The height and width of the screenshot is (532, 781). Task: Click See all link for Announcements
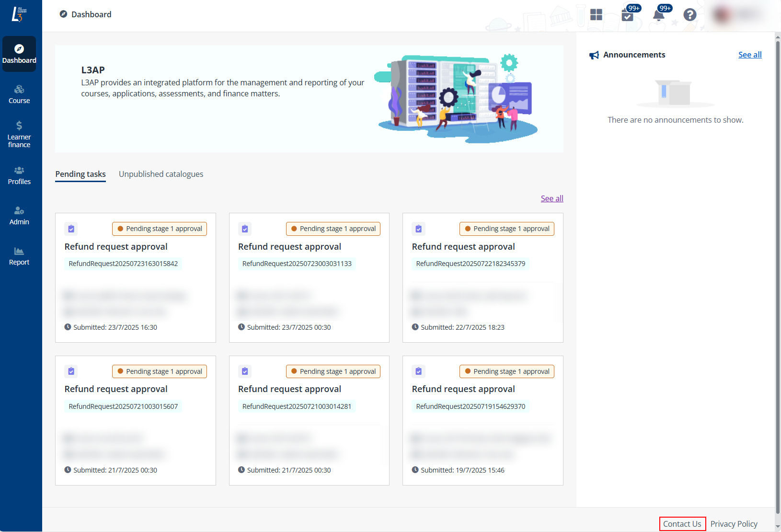pos(749,55)
